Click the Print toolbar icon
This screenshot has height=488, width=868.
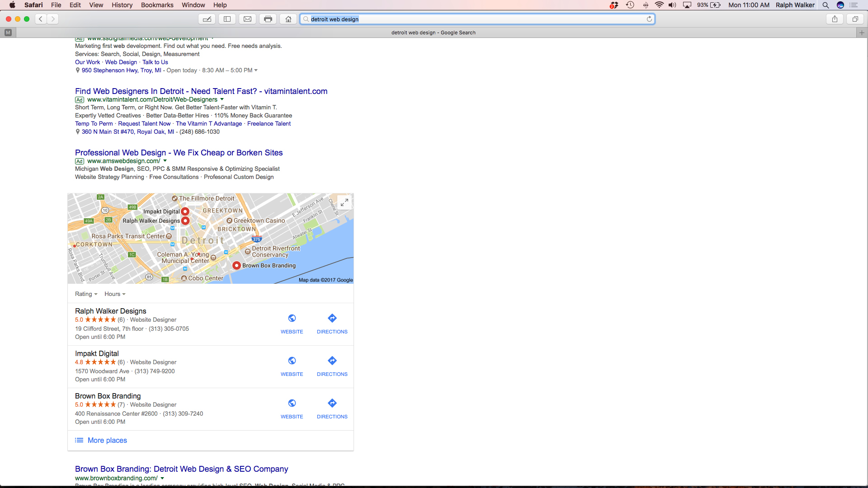point(268,19)
